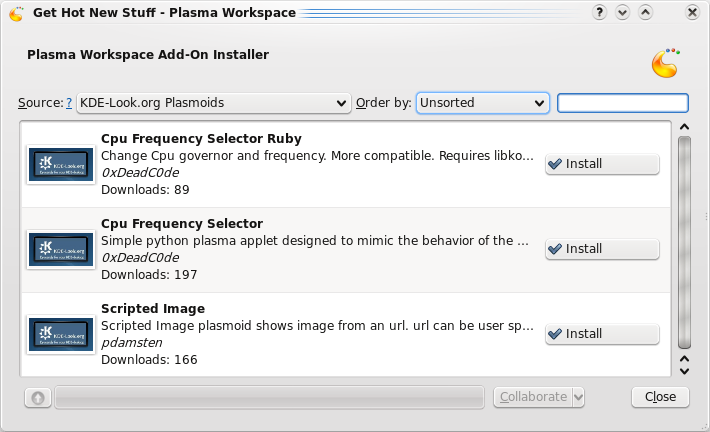Click the scroll up arrow of list
The image size is (710, 432).
684,127
